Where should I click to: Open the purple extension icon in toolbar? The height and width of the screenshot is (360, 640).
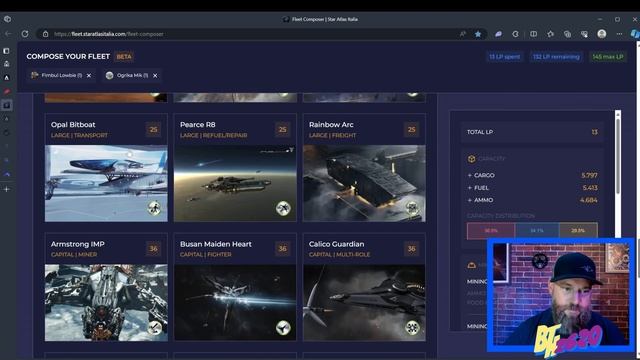(x=498, y=34)
